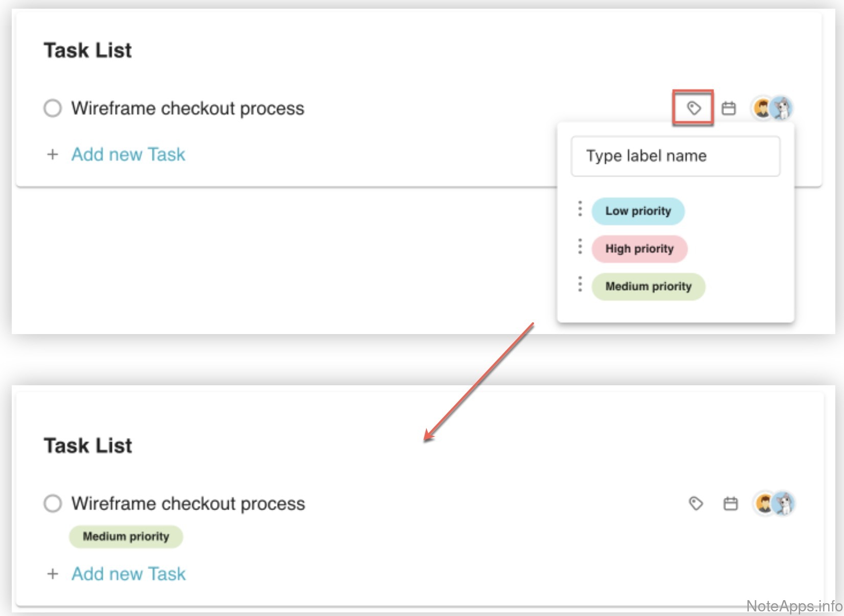Choose the green Medium priority label in the popup
Viewport: 844px width, 616px height.
(x=648, y=287)
